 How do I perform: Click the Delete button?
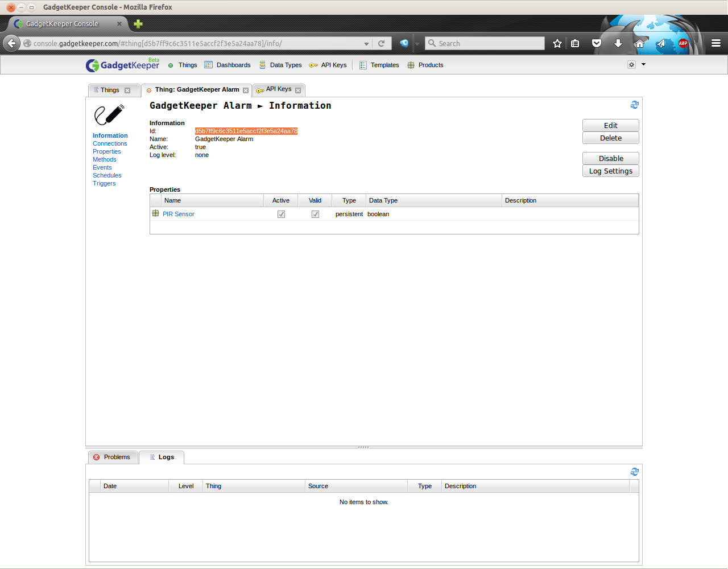[611, 138]
